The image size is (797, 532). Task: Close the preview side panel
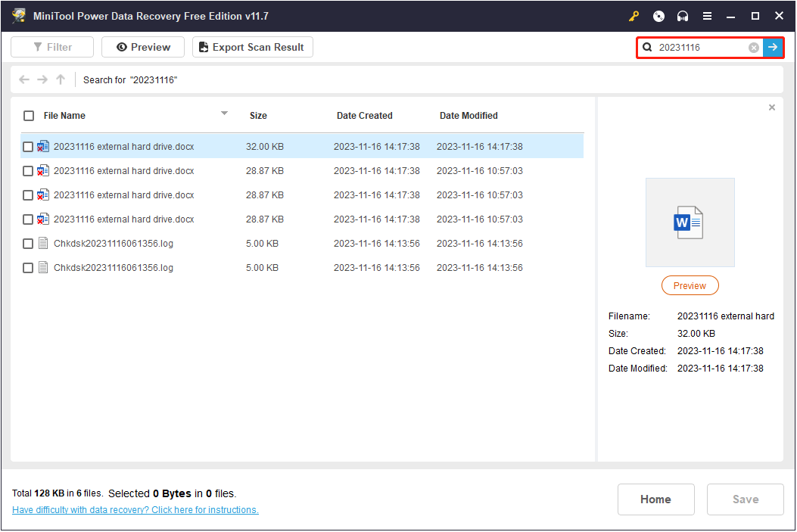pyautogui.click(x=771, y=107)
